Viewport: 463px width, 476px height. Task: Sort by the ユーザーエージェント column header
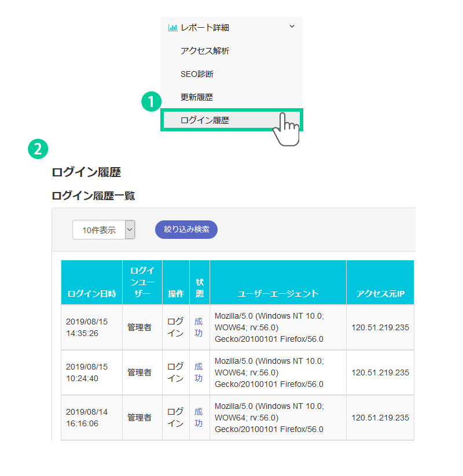click(x=278, y=293)
